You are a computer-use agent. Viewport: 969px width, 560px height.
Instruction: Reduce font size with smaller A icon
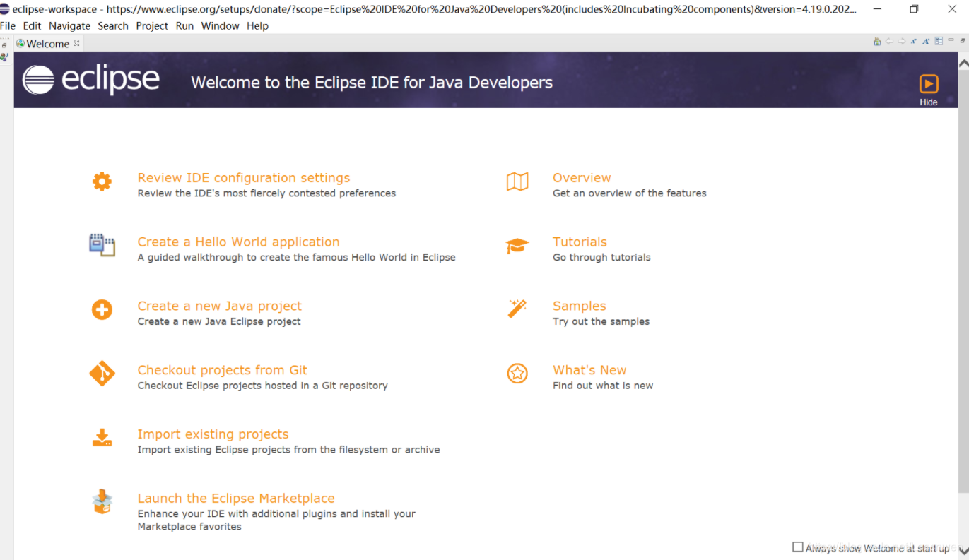[914, 41]
